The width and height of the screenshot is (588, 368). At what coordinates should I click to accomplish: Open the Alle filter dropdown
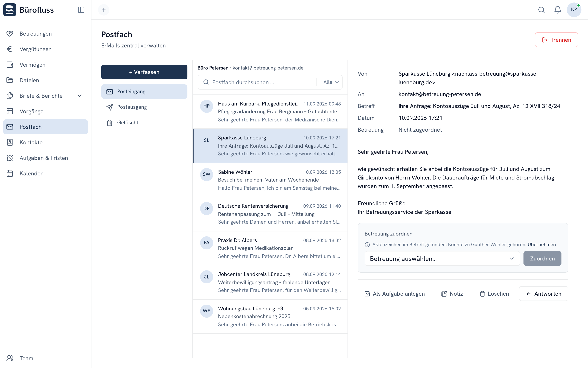point(331,82)
